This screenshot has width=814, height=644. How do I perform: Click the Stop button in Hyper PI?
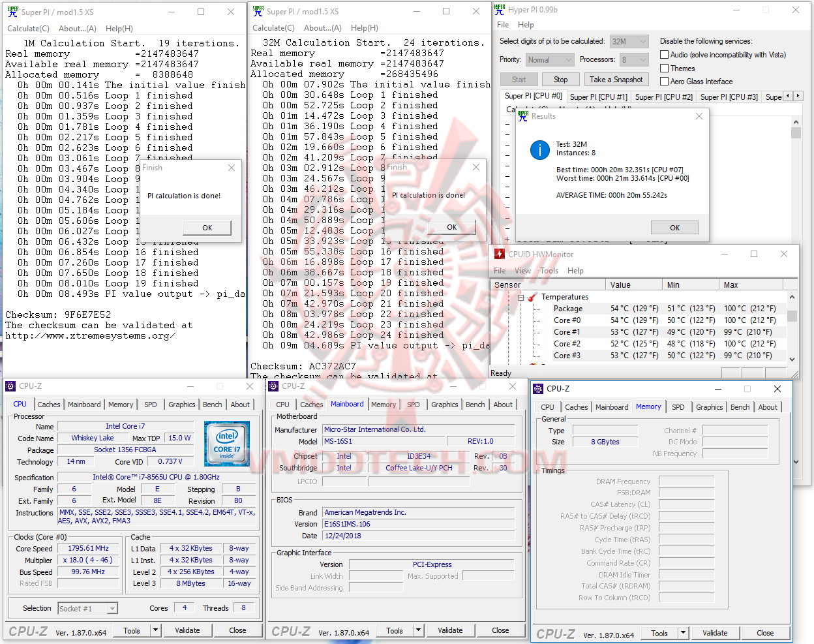560,80
